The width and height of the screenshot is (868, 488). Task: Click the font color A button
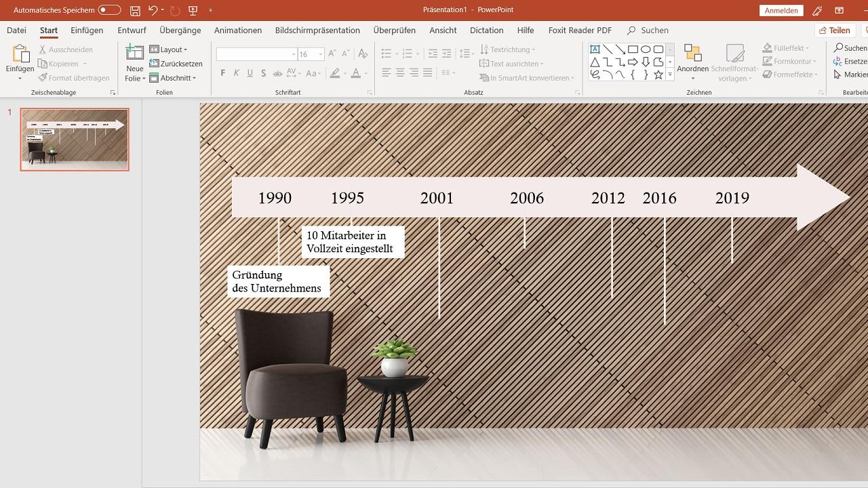click(356, 73)
